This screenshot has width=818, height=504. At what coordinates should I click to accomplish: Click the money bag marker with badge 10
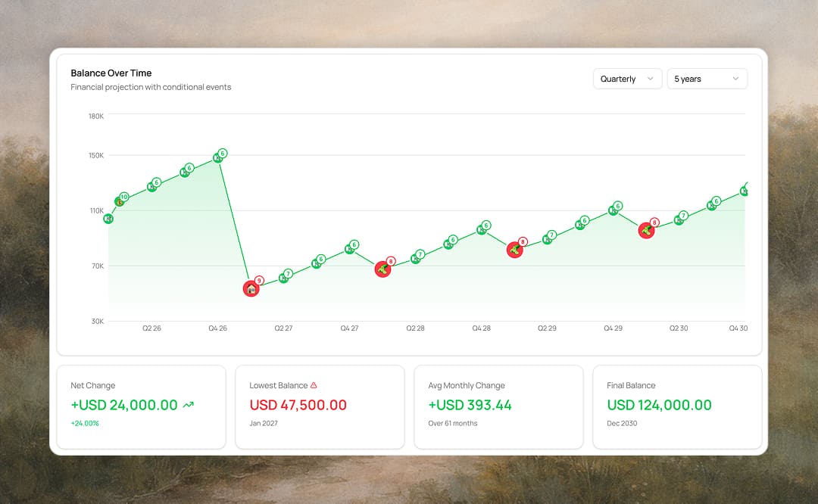pyautogui.click(x=119, y=201)
